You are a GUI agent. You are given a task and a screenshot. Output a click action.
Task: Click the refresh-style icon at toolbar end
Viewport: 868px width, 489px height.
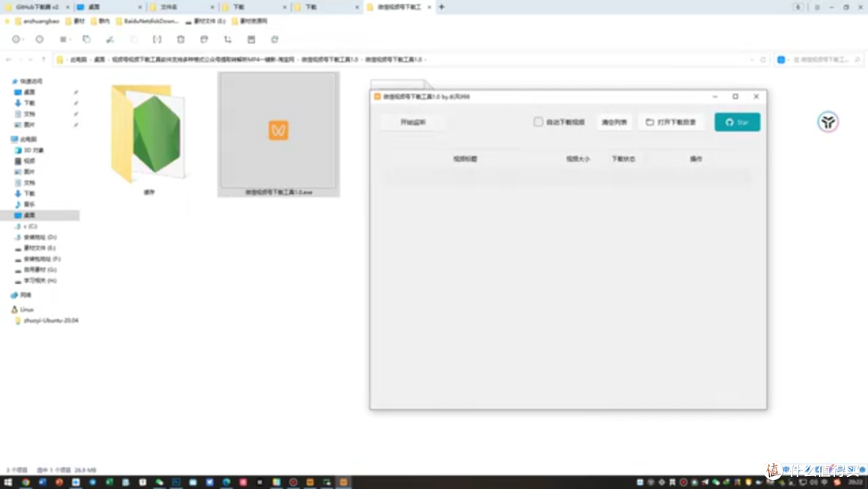pos(275,39)
